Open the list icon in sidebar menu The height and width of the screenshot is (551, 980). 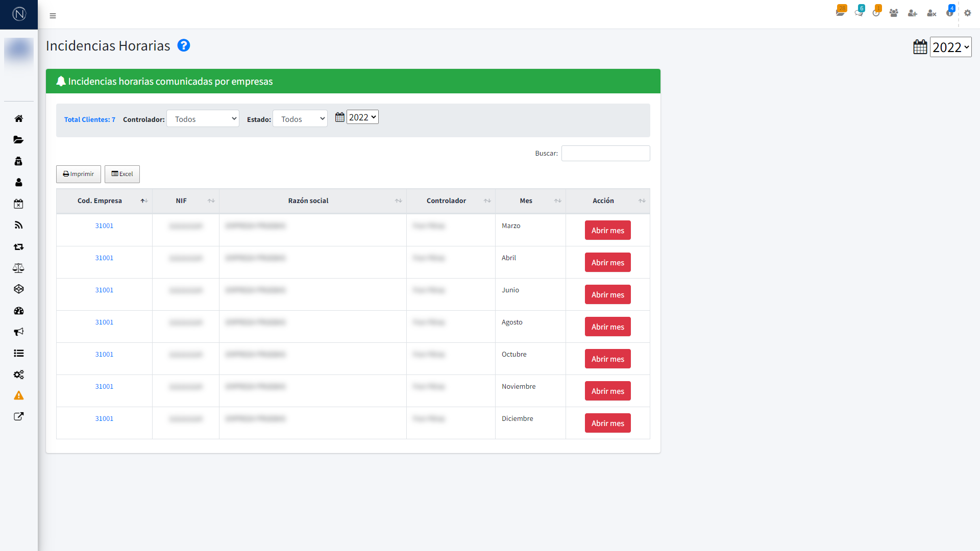[19, 353]
